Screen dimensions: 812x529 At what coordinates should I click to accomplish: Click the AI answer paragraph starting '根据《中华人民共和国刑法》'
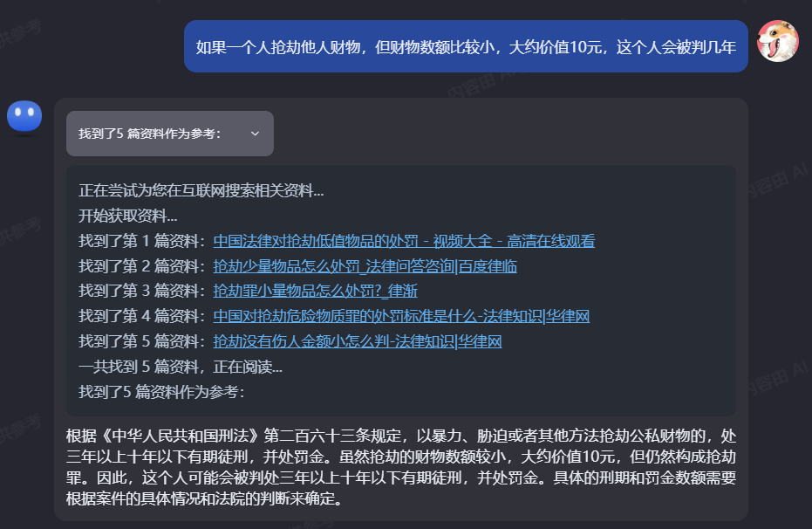coord(401,467)
